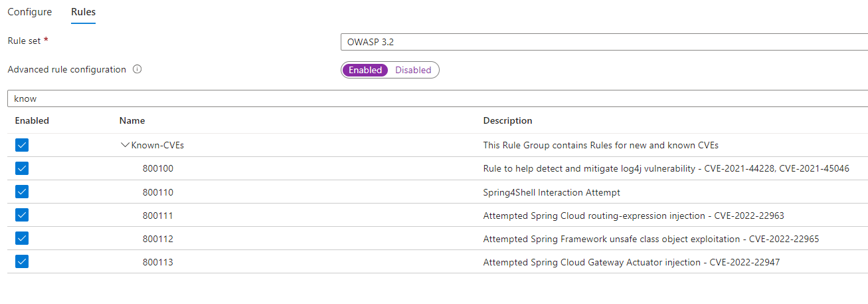Viewport: 868px width, 304px height.
Task: Click the Description column header
Action: pyautogui.click(x=507, y=121)
